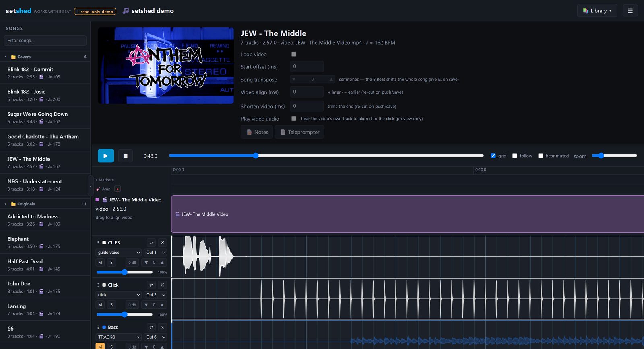This screenshot has width=644, height=349.
Task: Open the Teleprompter button
Action: (299, 132)
